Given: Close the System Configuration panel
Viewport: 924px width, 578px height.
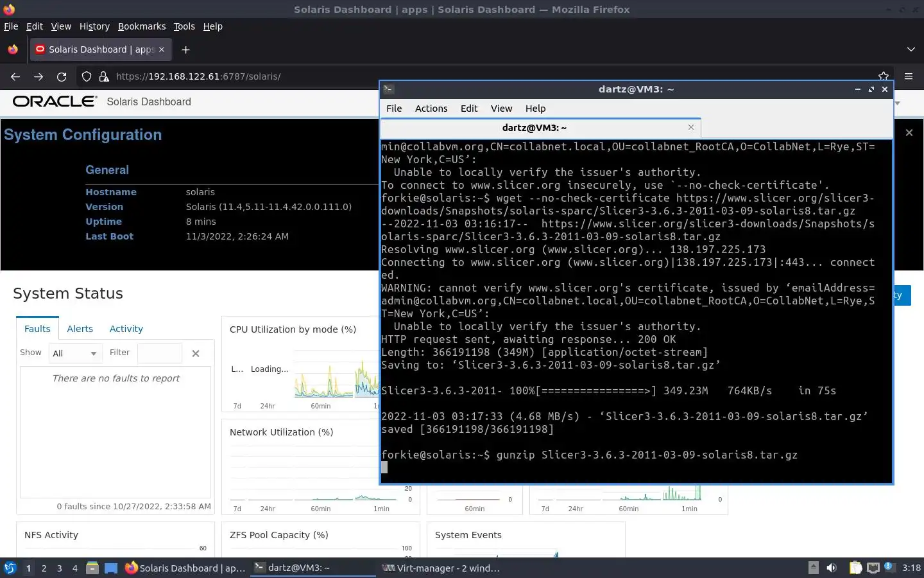Looking at the screenshot, I should 909,132.
